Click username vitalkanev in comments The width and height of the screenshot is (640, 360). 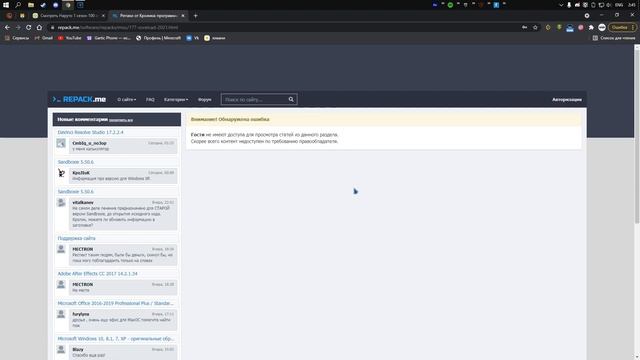[83, 202]
